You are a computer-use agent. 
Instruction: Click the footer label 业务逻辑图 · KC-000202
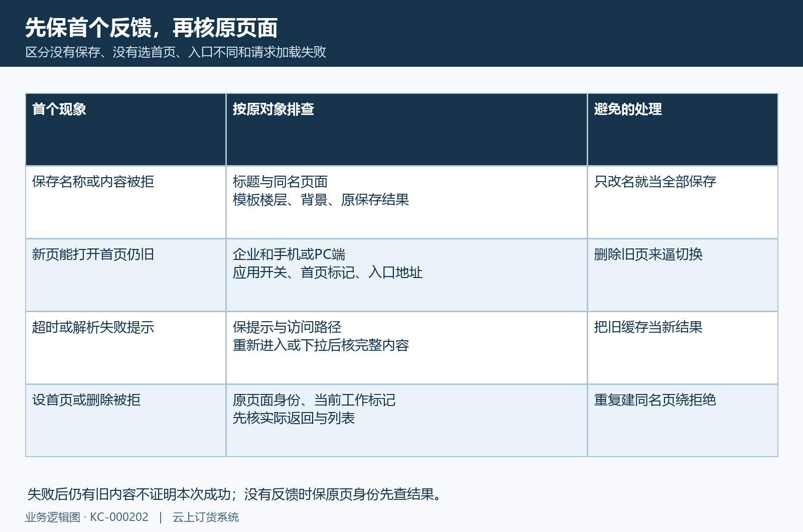point(87,517)
